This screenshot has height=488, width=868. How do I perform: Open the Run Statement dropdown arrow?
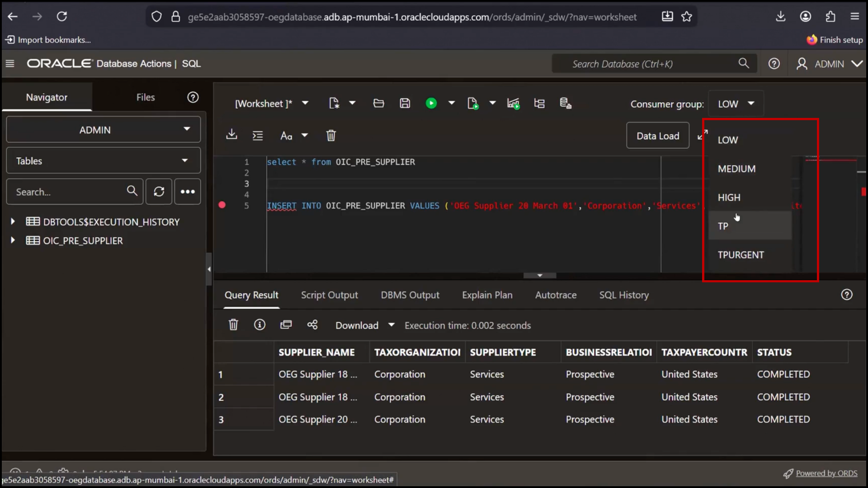pyautogui.click(x=452, y=103)
